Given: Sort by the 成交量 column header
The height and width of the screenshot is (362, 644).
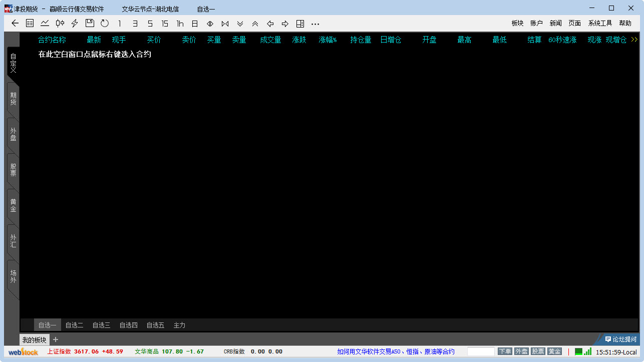Looking at the screenshot, I should pos(270,40).
